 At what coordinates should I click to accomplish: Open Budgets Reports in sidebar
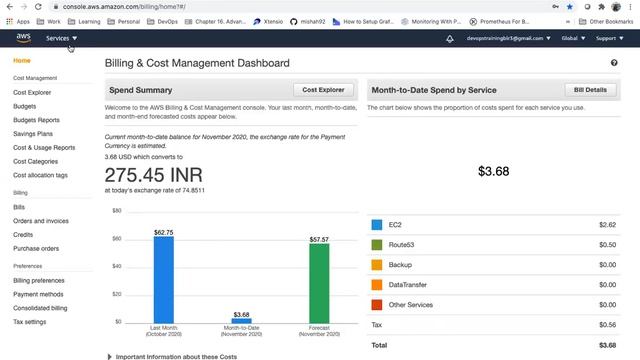36,120
